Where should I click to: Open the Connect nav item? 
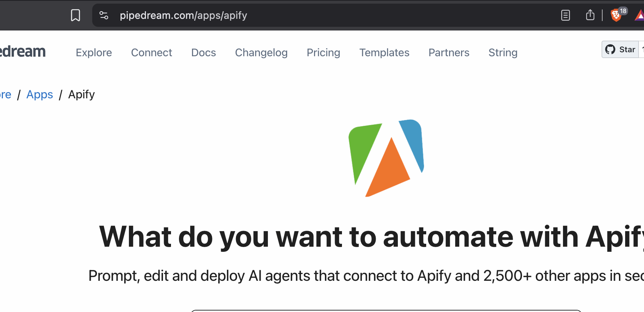click(151, 53)
